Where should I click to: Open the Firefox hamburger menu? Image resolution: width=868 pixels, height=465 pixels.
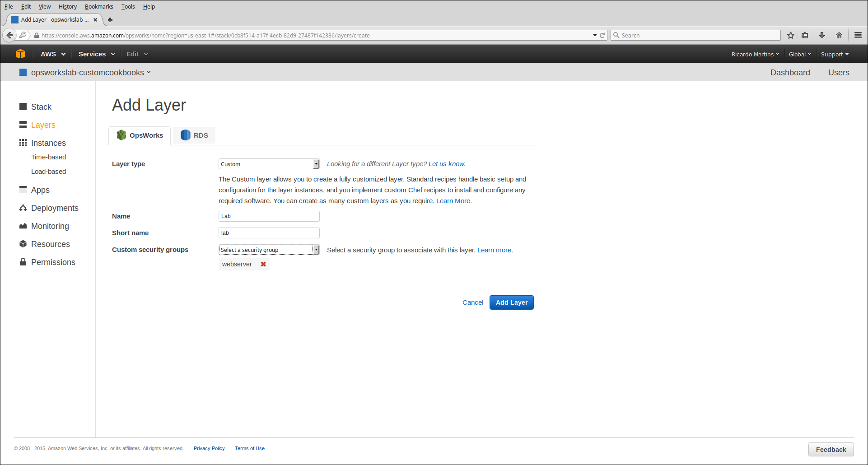coord(858,35)
